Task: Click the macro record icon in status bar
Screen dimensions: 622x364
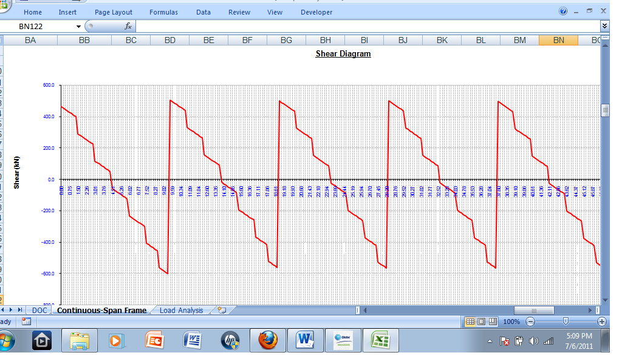Action: [25, 322]
